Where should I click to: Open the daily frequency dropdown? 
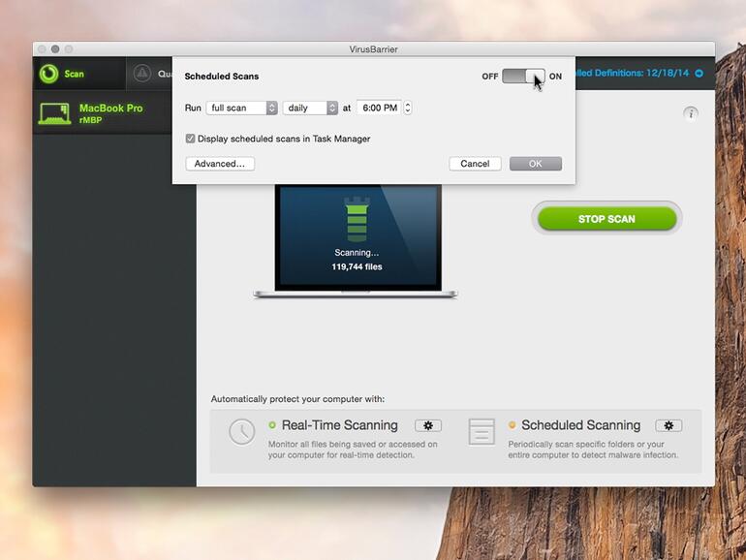coord(310,108)
